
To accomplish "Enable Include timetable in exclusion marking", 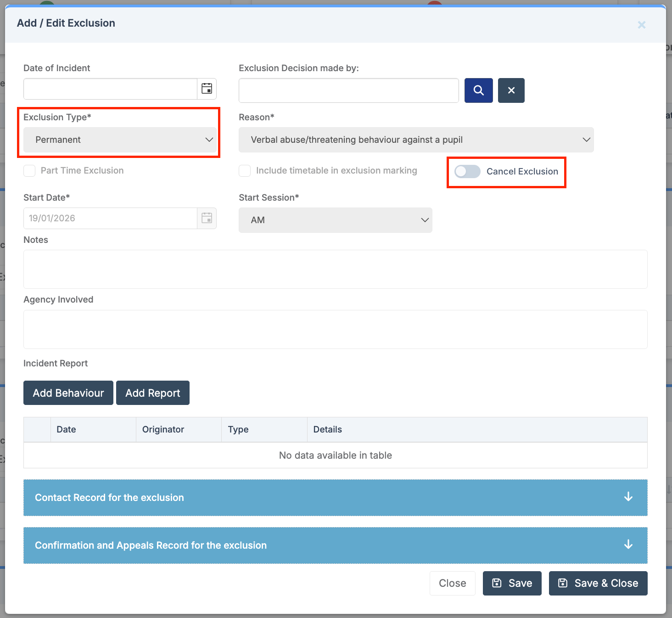I will pos(245,171).
